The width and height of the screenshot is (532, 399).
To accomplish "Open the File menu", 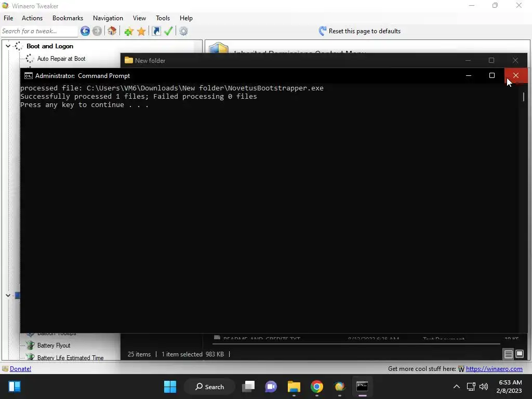I will point(8,18).
